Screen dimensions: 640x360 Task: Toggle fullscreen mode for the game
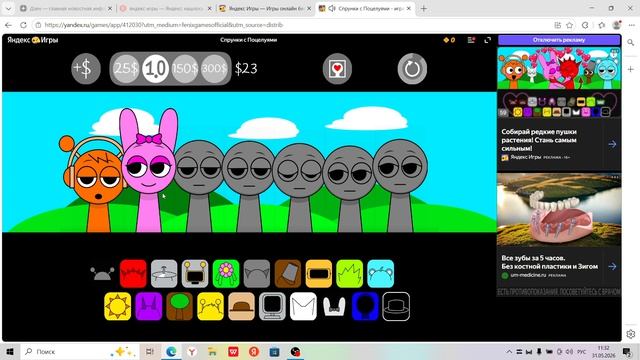point(487,40)
